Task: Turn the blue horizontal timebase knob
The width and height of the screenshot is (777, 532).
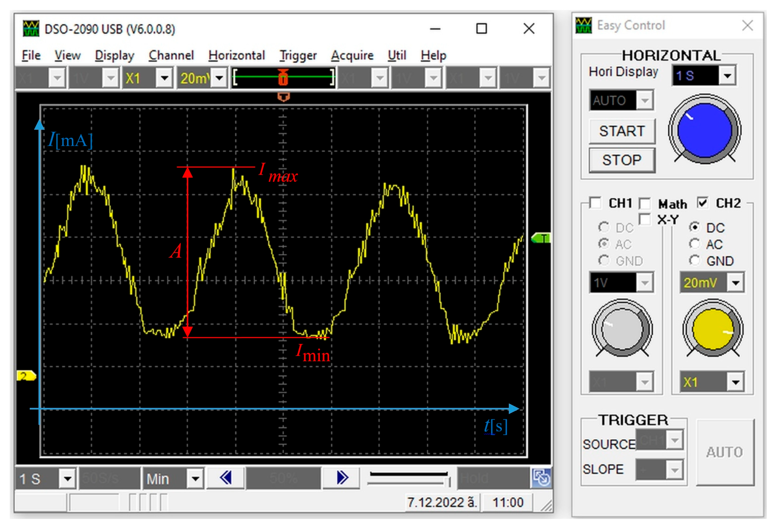Action: point(705,130)
